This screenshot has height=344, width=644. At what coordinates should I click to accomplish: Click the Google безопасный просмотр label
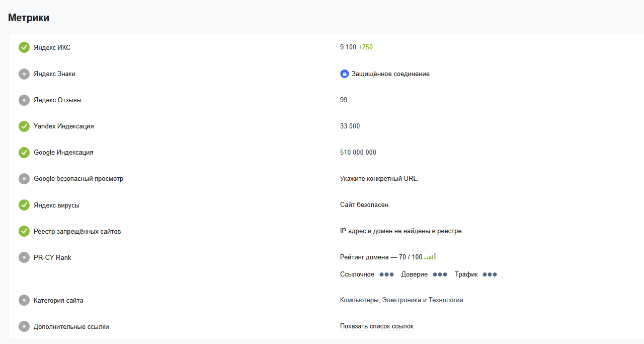coord(78,179)
